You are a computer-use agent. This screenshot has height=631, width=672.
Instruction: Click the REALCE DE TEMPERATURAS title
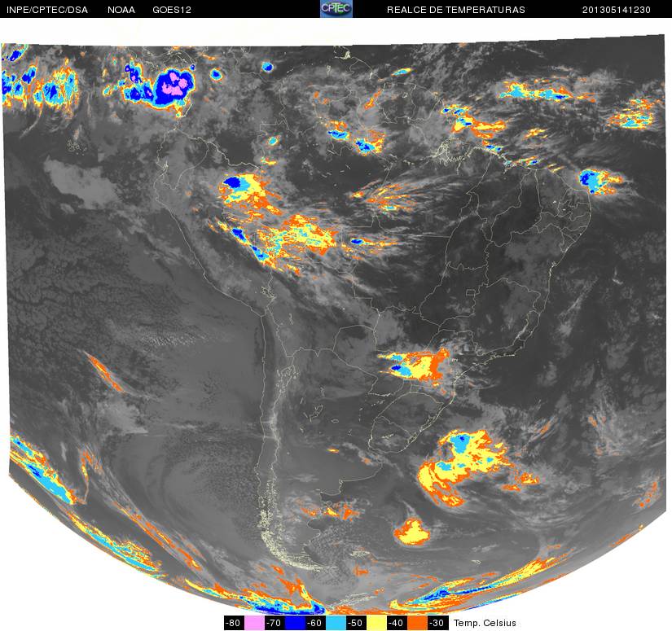click(x=455, y=10)
